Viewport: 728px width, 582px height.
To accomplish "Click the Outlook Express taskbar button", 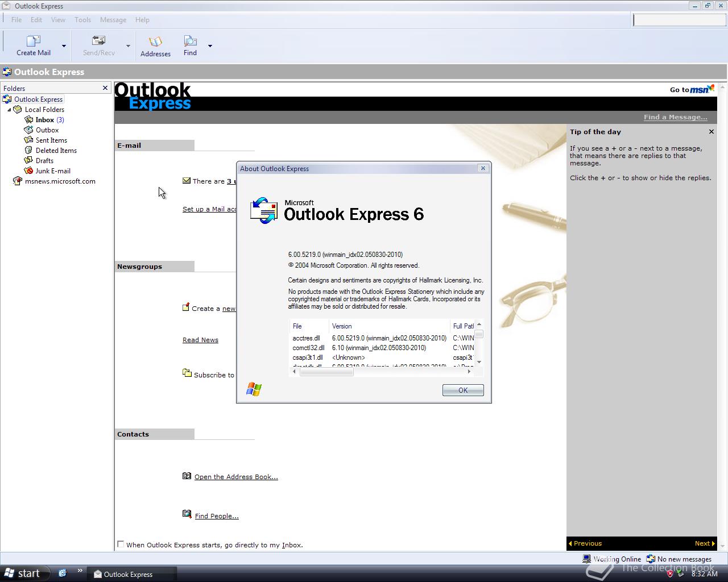I will tap(133, 574).
